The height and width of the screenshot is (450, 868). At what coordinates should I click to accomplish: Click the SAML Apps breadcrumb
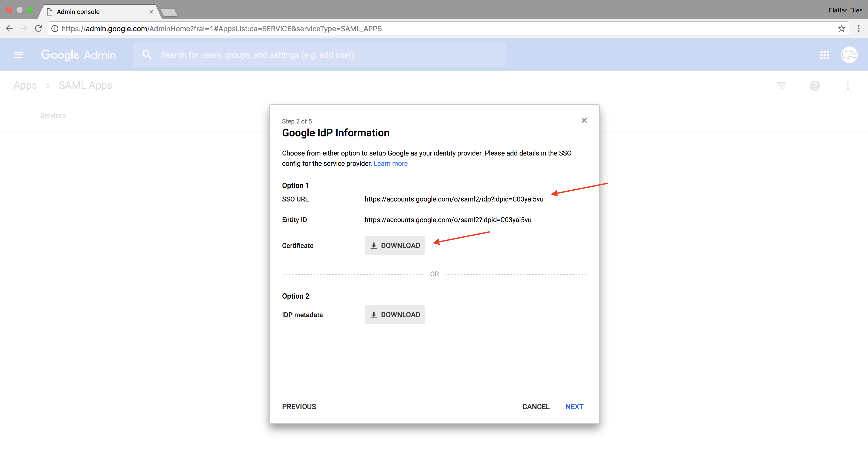tap(85, 85)
